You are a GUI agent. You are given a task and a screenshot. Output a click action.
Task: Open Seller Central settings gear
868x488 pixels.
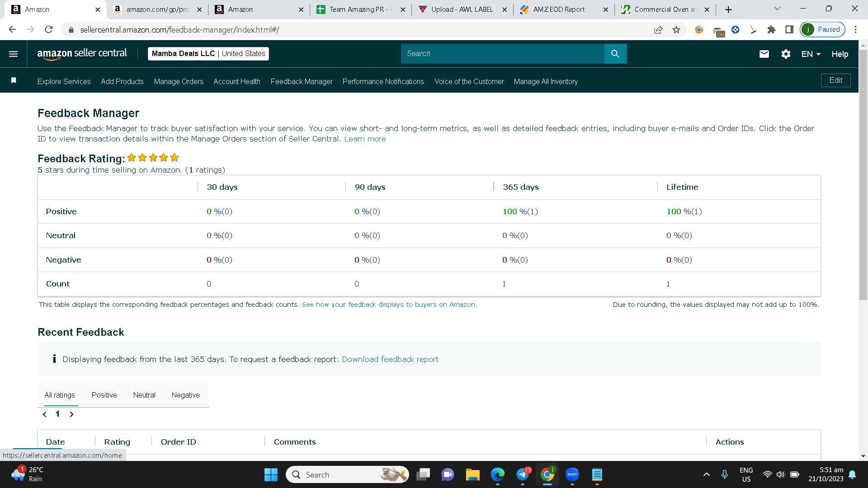[786, 54]
